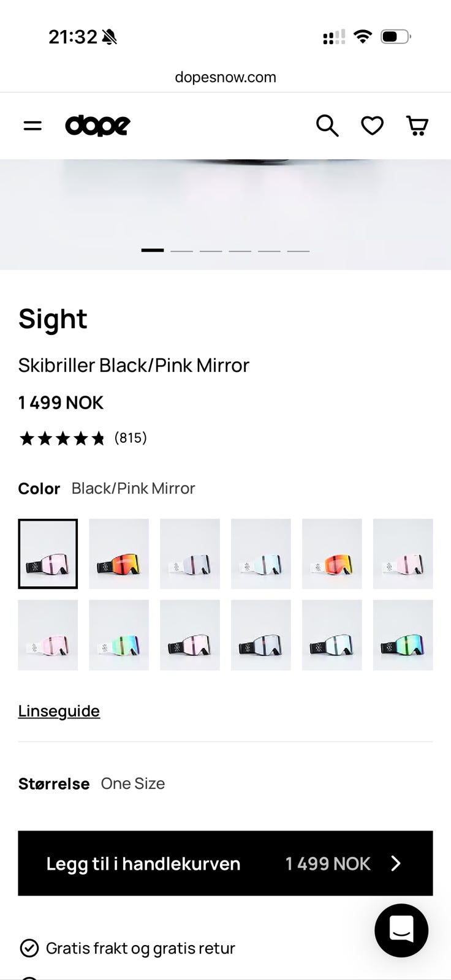This screenshot has height=980, width=451.
Task: Tap the dopesnow.com address bar
Action: (x=225, y=77)
